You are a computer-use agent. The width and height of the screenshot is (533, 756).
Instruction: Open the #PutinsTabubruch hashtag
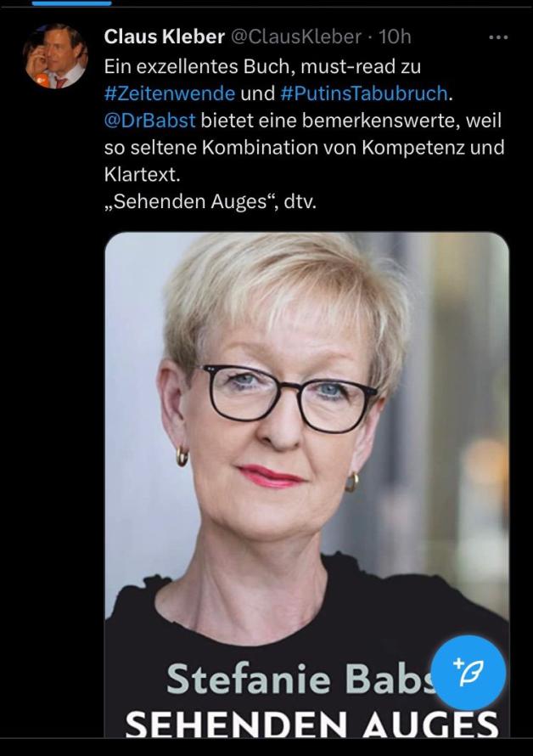(x=364, y=93)
